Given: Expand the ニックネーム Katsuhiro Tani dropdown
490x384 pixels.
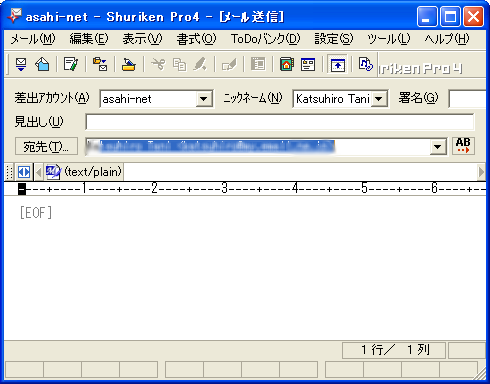Looking at the screenshot, I should (x=379, y=99).
